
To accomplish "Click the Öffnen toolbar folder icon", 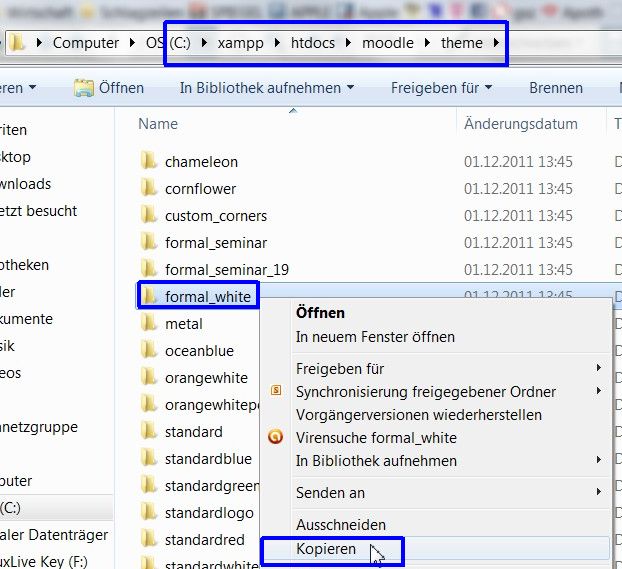I will click(84, 88).
